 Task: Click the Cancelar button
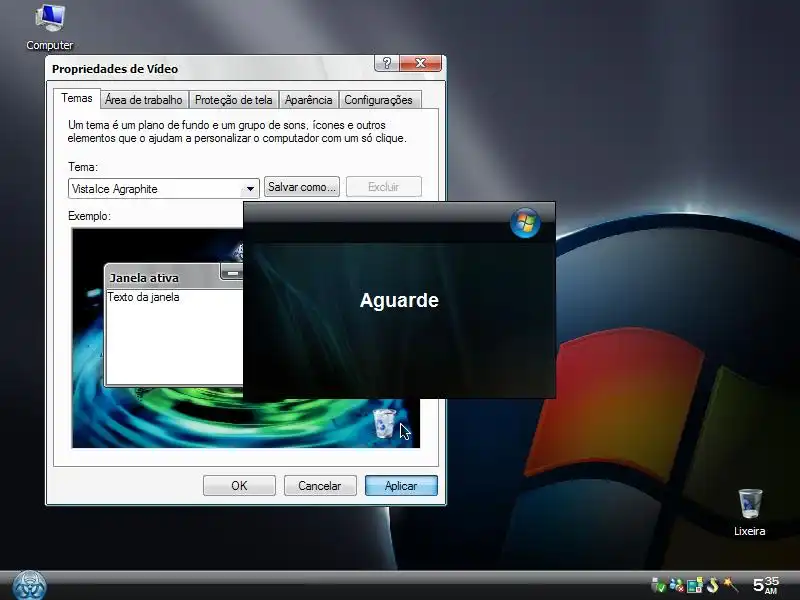pos(320,486)
